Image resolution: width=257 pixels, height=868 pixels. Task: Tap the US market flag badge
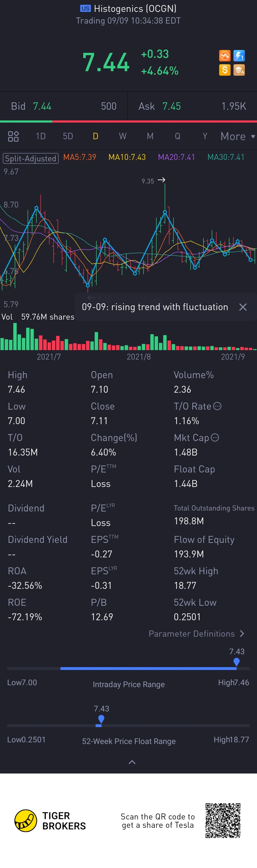coord(86,8)
